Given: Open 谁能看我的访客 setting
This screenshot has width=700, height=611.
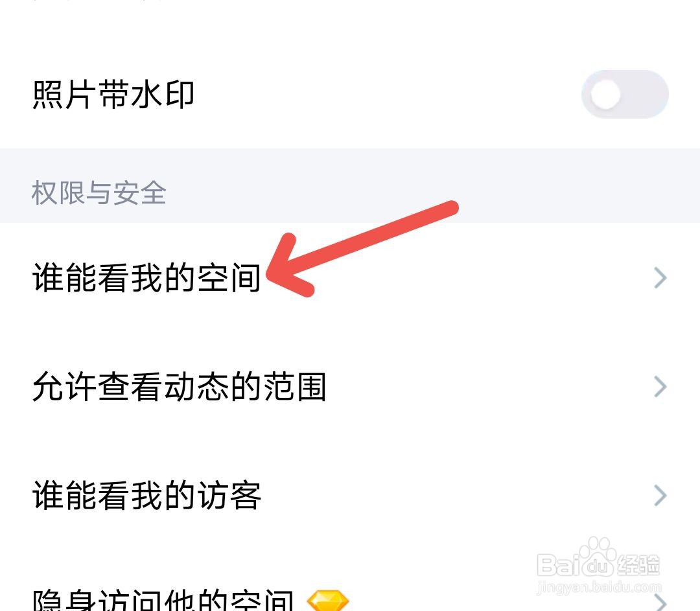Looking at the screenshot, I should click(x=350, y=496).
